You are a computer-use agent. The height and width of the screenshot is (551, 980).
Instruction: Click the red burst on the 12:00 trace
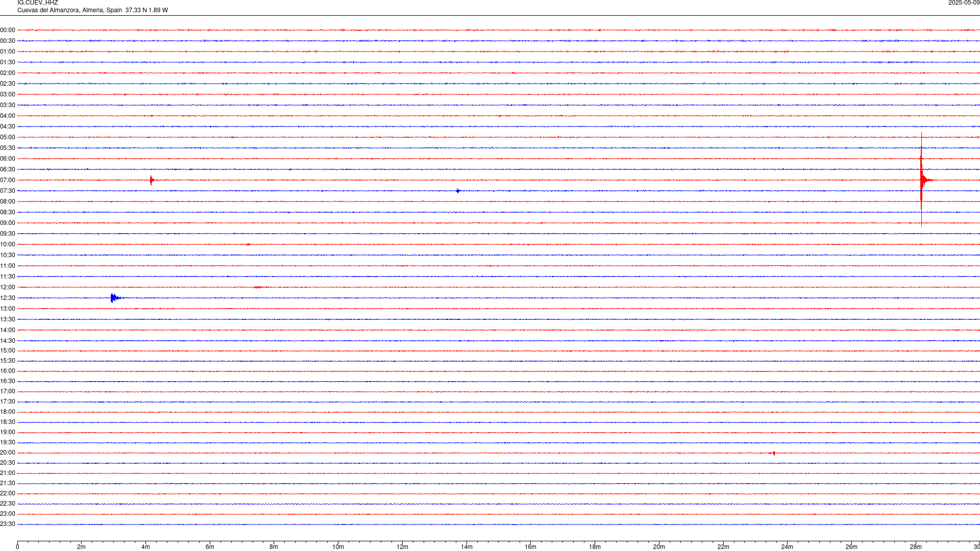tap(259, 287)
